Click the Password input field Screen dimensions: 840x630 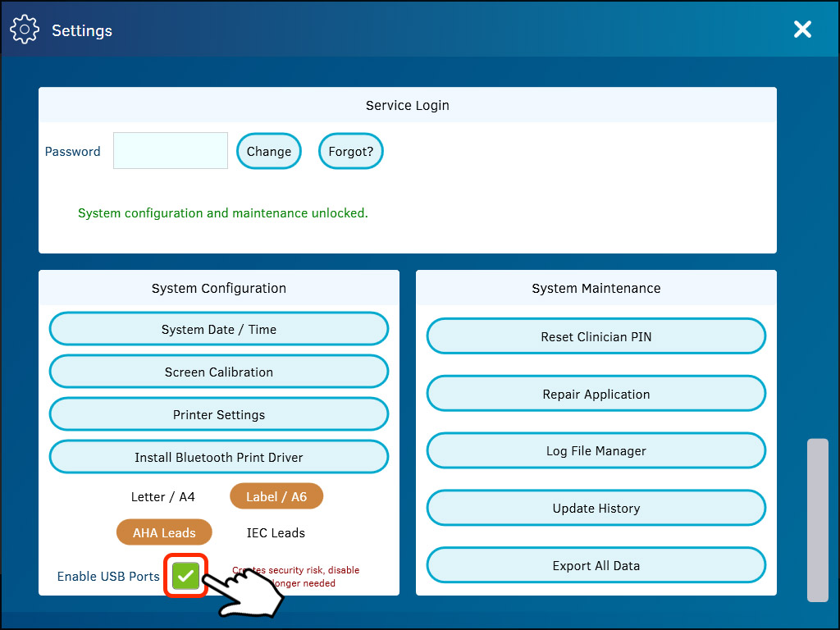point(170,151)
